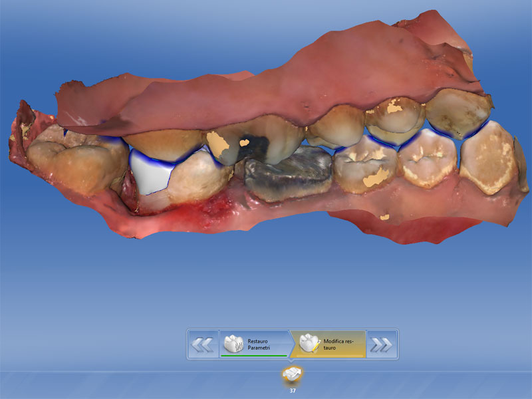Click the number 37 label
Screen dimensions: 532x399
coord(293,390)
